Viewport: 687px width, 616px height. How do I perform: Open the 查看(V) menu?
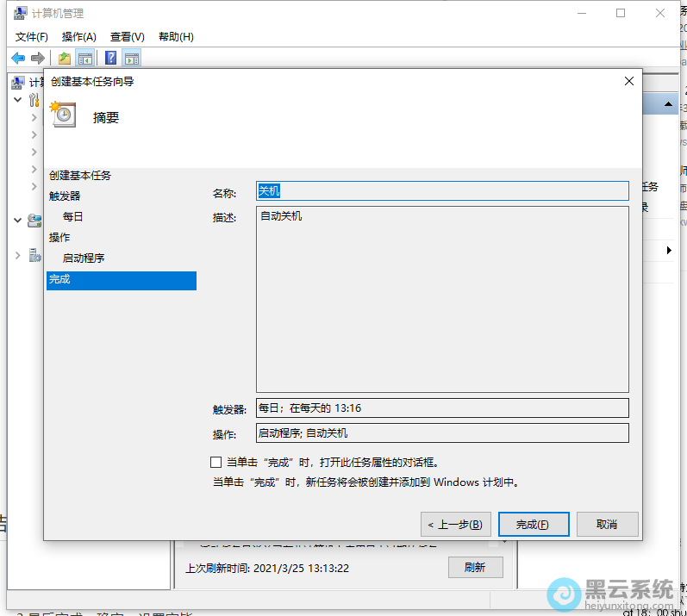[127, 36]
